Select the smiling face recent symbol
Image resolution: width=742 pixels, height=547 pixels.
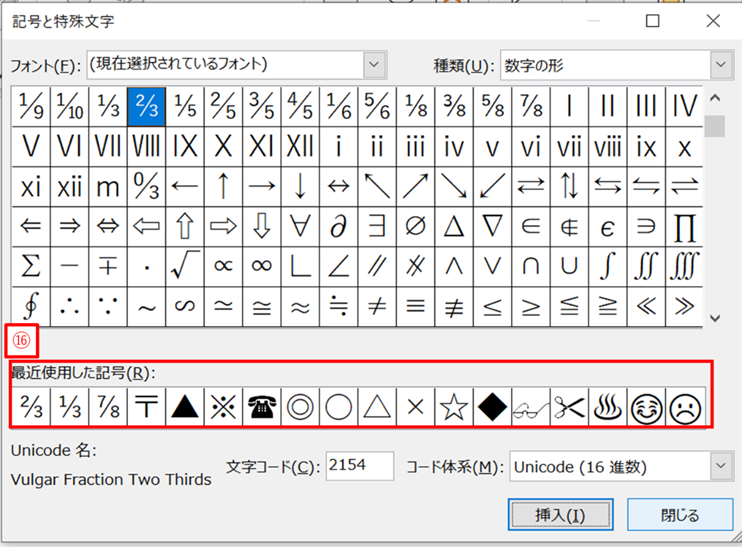click(646, 408)
